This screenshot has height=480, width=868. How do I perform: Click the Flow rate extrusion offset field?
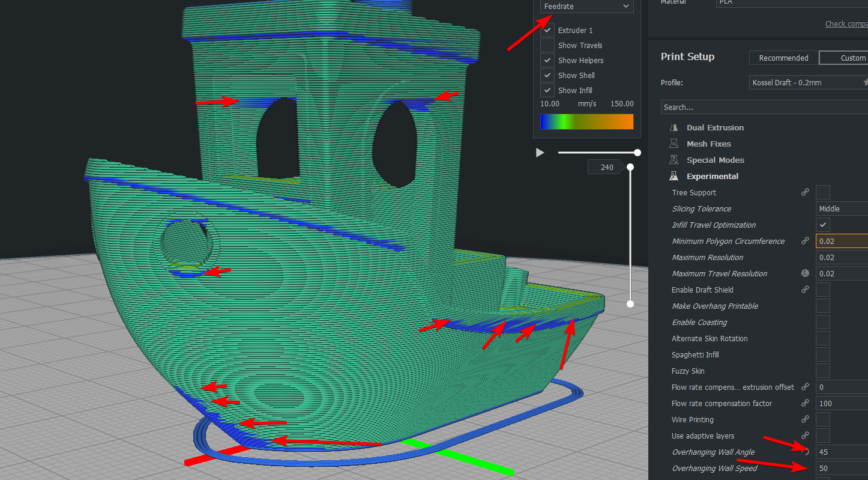pyautogui.click(x=842, y=387)
